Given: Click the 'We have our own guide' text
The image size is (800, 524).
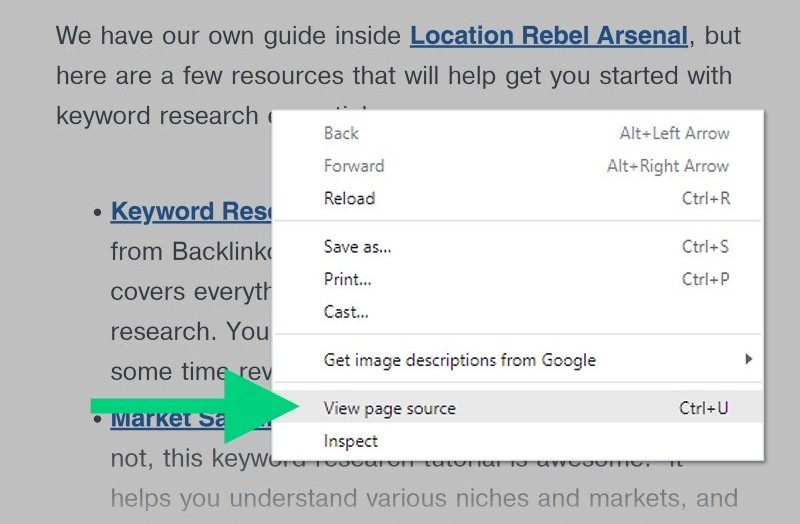Looking at the screenshot, I should point(230,37).
